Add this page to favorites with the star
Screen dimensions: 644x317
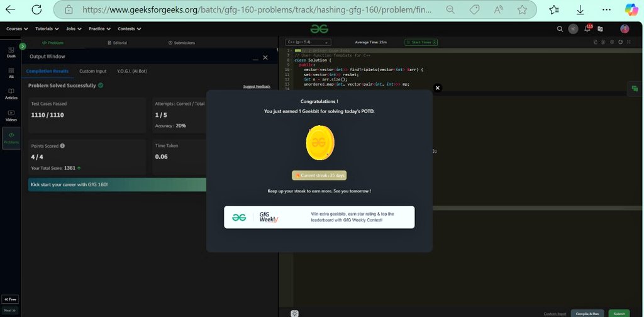click(522, 9)
